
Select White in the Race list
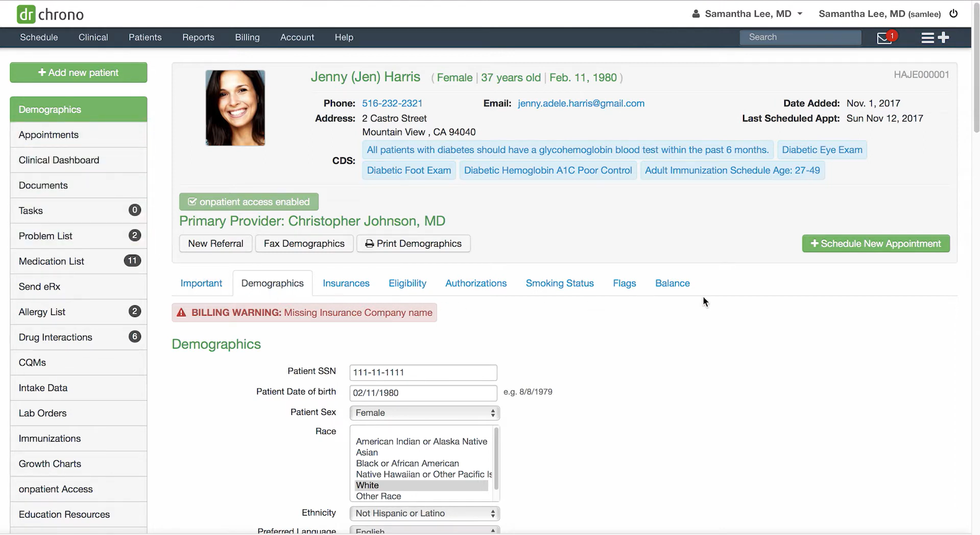[x=368, y=485]
